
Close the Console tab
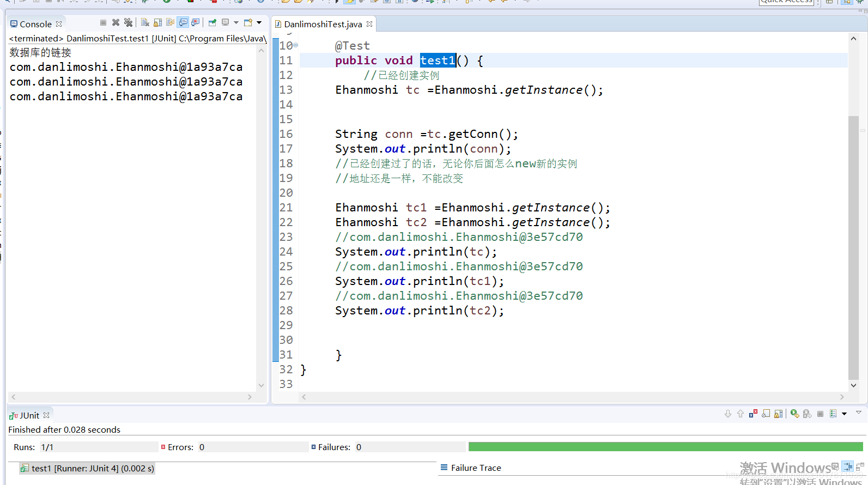59,24
